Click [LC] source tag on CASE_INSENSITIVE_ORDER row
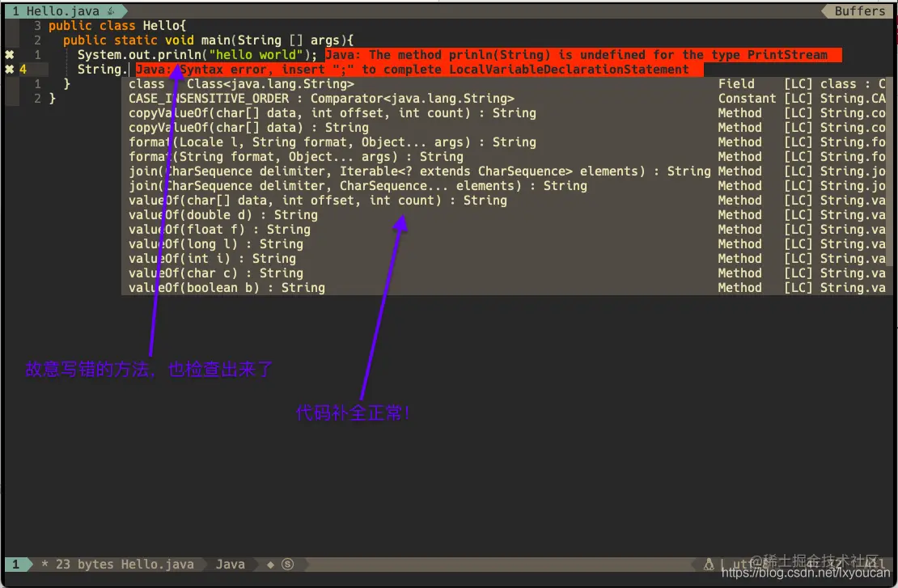898x588 pixels. [798, 99]
